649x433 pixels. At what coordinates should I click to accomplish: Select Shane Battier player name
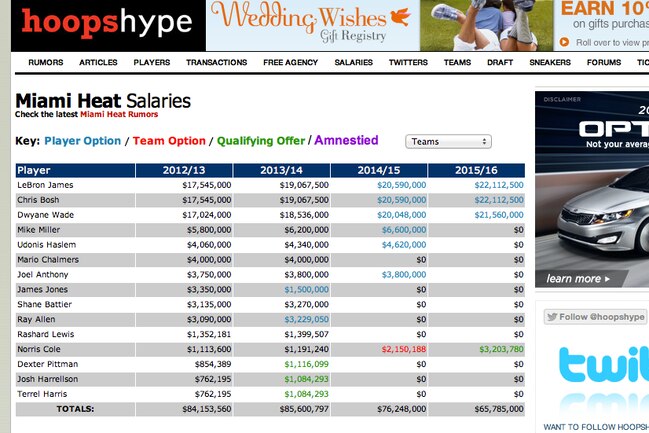(x=44, y=304)
